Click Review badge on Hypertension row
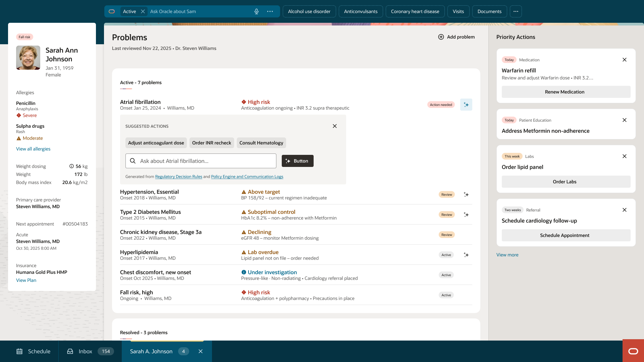This screenshot has height=362, width=644. pos(446,194)
